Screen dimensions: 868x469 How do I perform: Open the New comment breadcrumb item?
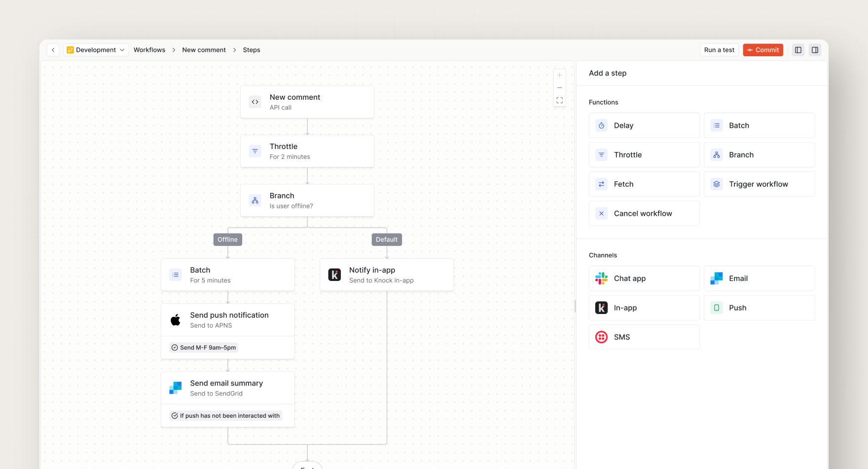click(x=204, y=50)
